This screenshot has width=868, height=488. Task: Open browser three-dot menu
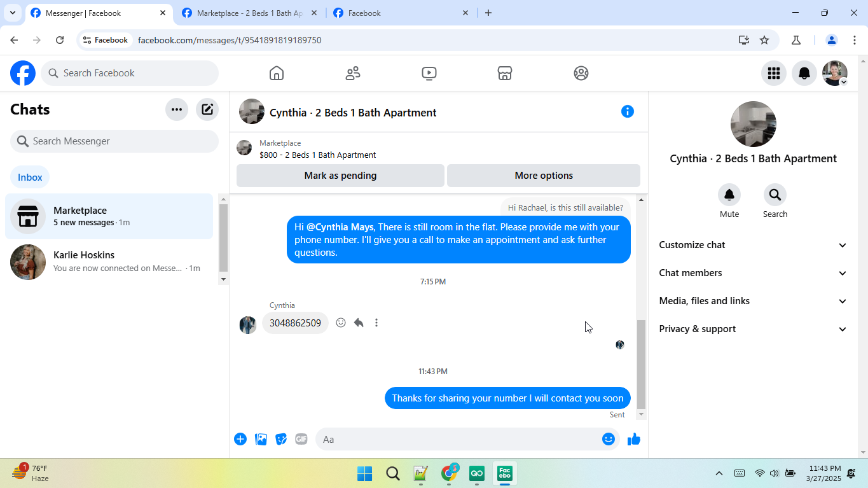[x=855, y=40]
